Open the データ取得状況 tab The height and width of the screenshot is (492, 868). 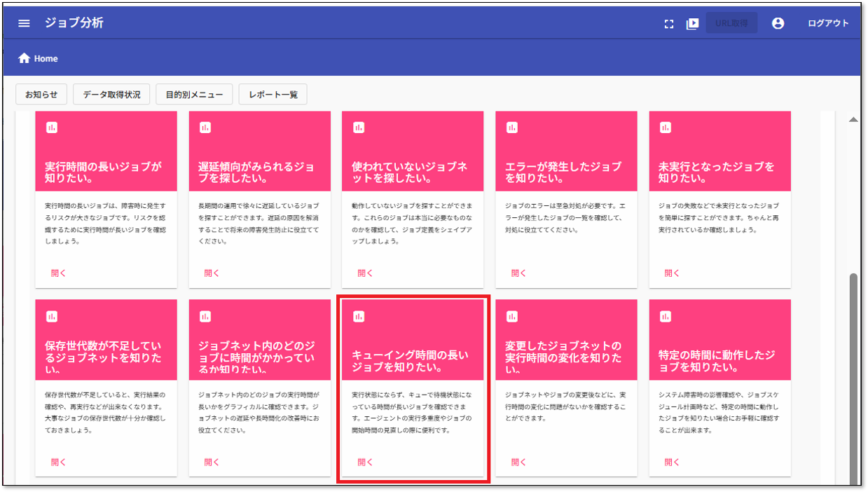(111, 94)
